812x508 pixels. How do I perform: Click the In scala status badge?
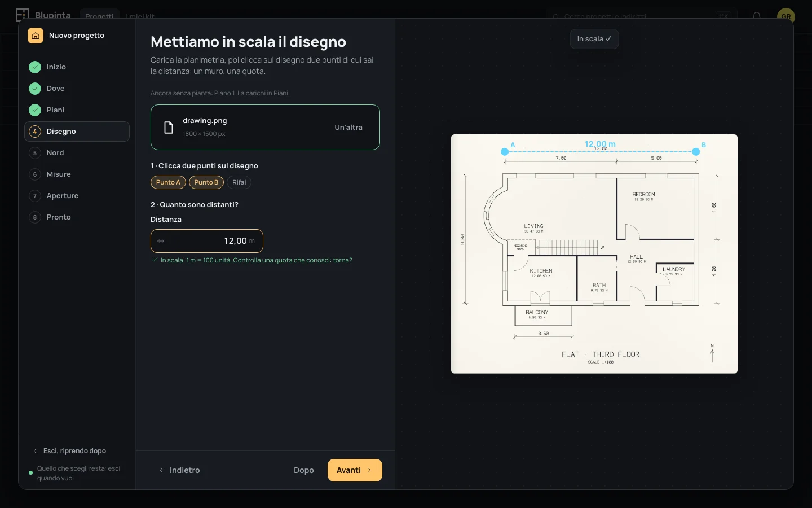pos(594,39)
